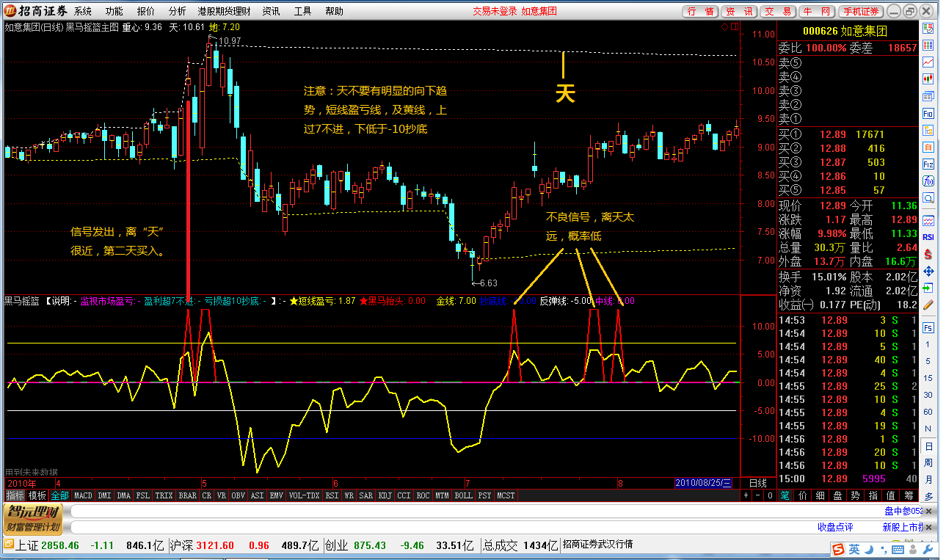
Task: Click the four-arrow move icon in sidebar
Action: (x=928, y=271)
